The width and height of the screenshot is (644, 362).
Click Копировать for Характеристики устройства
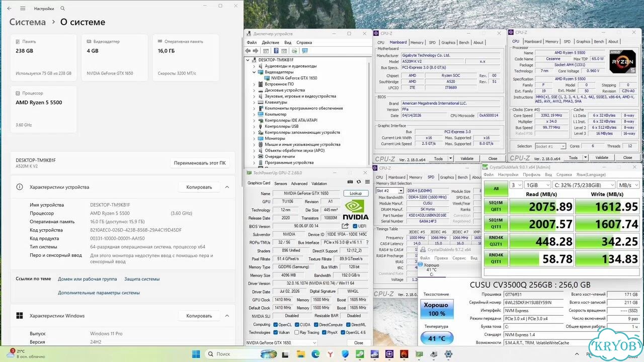click(x=199, y=187)
